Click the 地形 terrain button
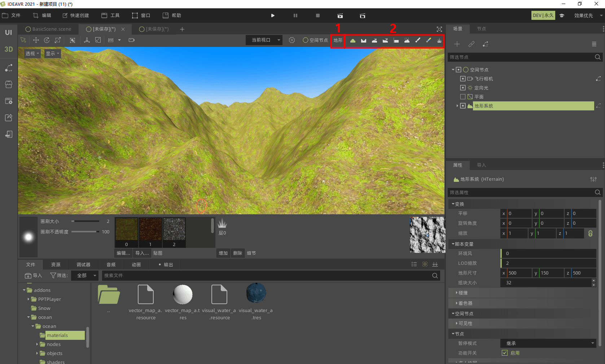Viewport: 605px width, 364px height. point(338,40)
